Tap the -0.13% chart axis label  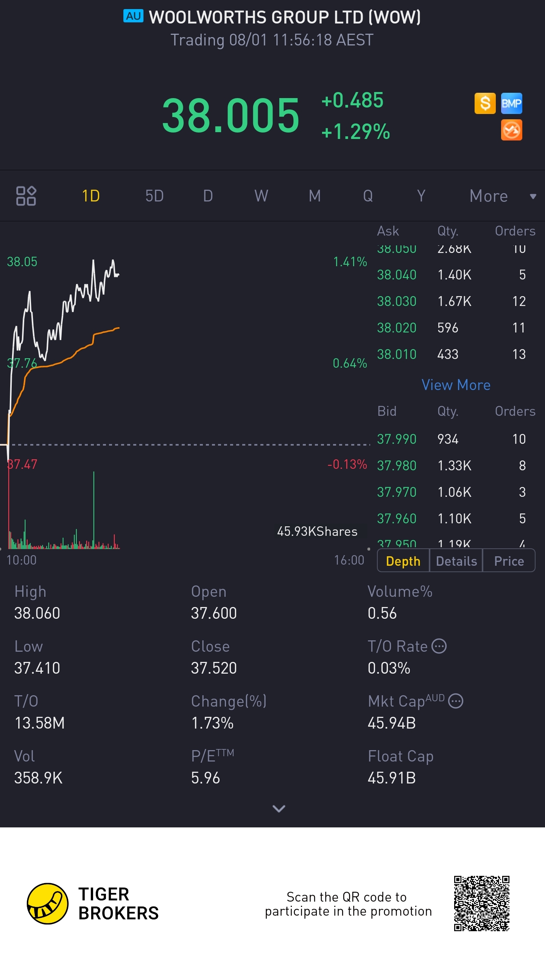(347, 464)
